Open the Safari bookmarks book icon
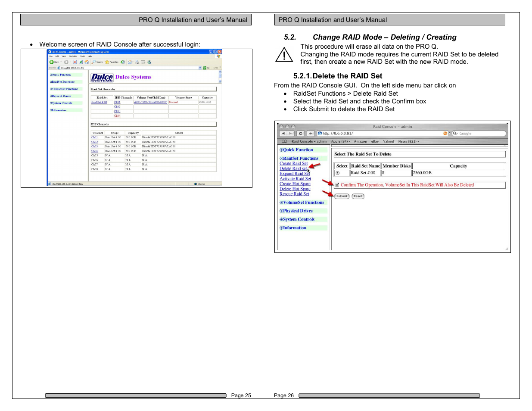 (284, 141)
